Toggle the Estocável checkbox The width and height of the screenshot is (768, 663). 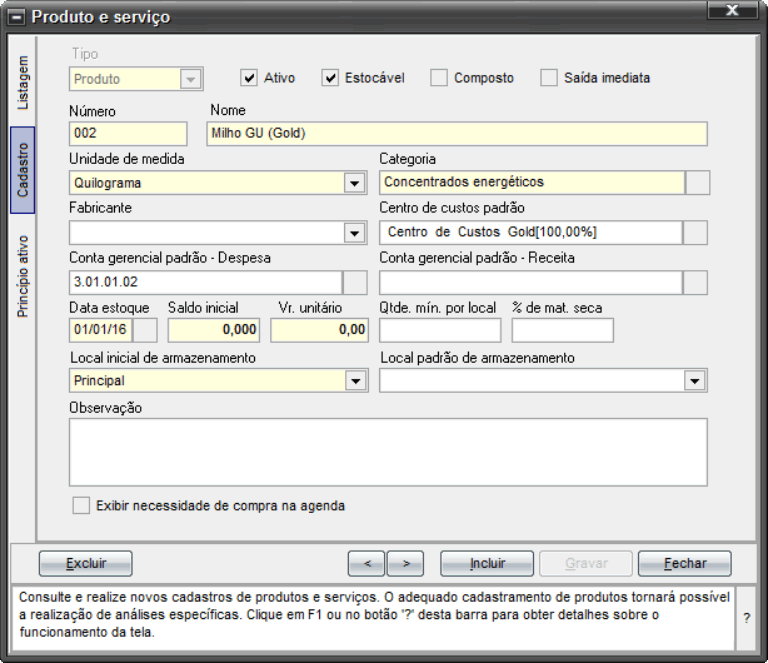(x=330, y=78)
